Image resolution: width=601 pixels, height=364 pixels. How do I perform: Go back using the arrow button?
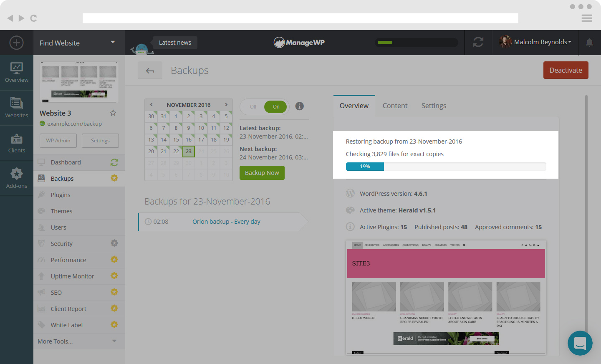150,71
